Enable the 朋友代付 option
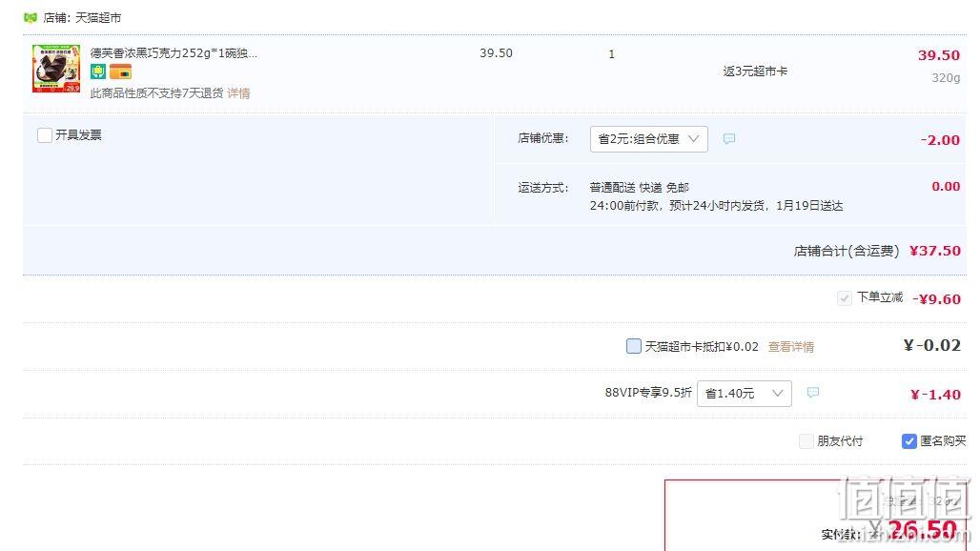 coord(806,441)
